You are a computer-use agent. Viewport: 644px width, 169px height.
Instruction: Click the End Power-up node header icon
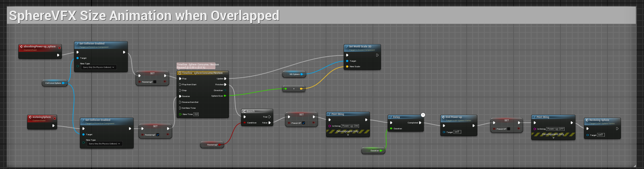(443, 117)
